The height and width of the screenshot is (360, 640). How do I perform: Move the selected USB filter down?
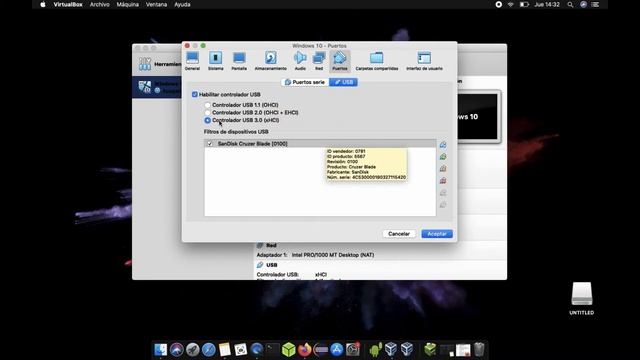click(443, 204)
